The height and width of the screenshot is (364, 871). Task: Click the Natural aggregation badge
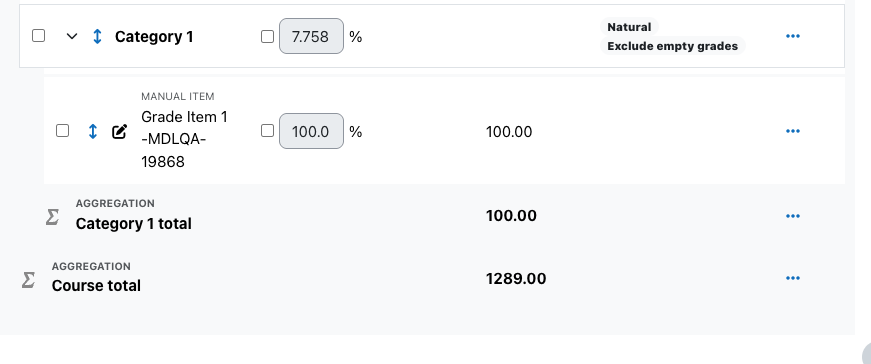[x=629, y=27]
